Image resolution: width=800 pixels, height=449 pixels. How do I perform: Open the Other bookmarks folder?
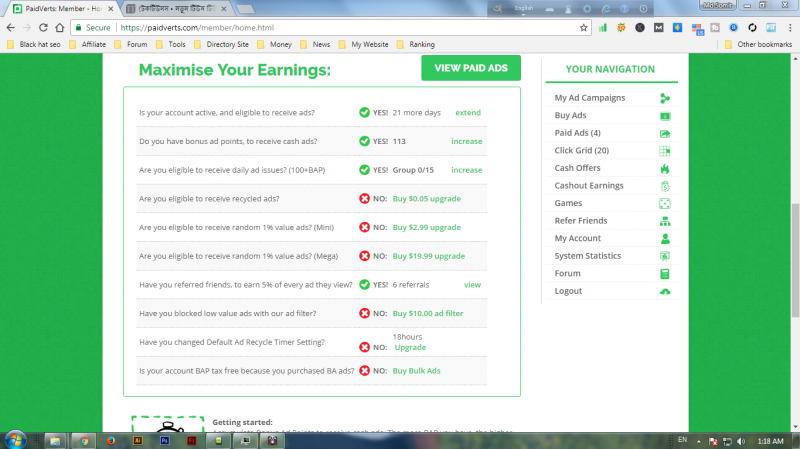click(x=758, y=44)
